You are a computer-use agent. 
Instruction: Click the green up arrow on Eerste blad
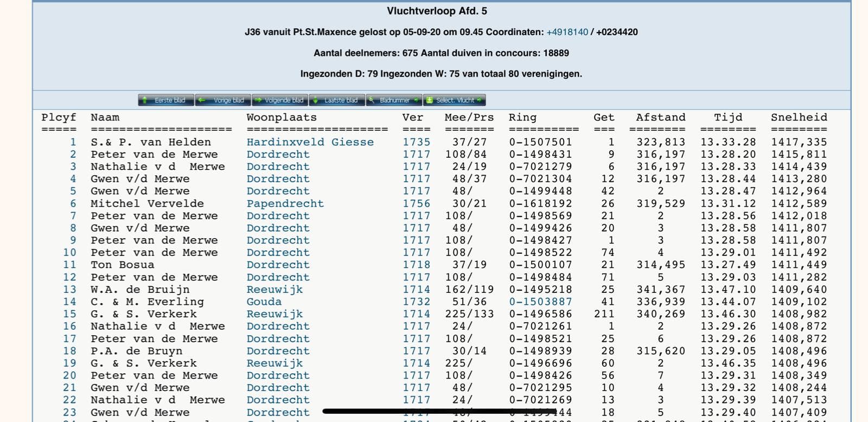point(145,100)
